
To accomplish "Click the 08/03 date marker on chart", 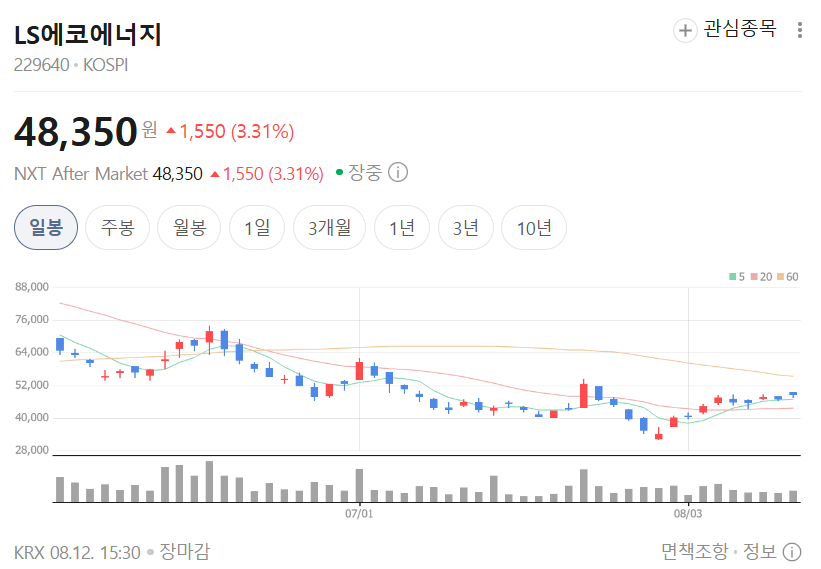I will (x=688, y=514).
